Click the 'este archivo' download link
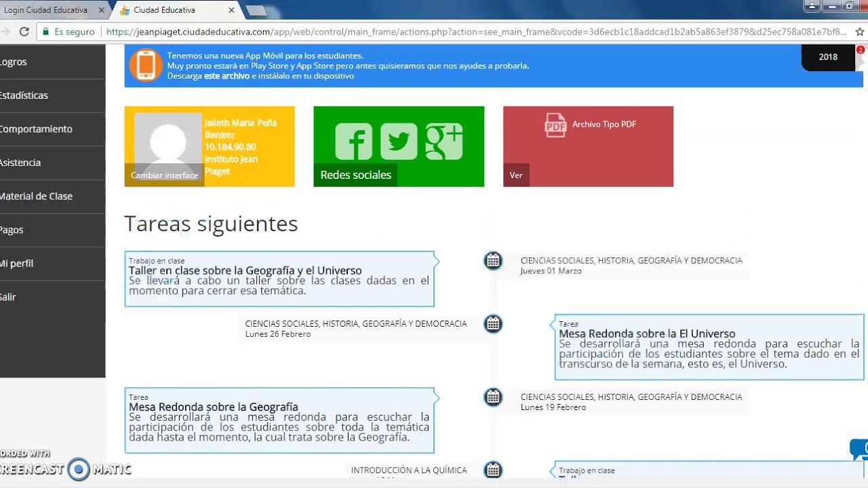This screenshot has height=488, width=868. click(226, 76)
